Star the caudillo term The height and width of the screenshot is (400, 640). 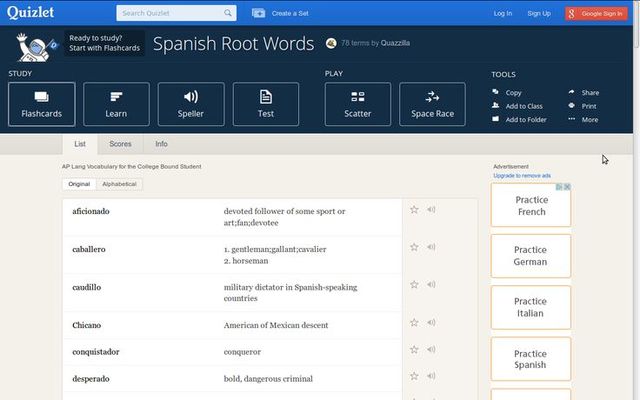(414, 284)
